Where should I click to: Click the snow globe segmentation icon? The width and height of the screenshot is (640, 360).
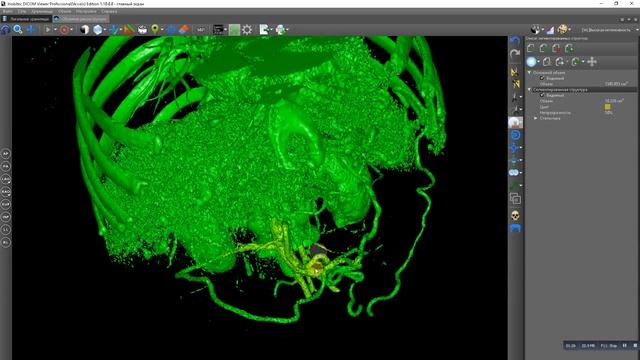pos(515,122)
